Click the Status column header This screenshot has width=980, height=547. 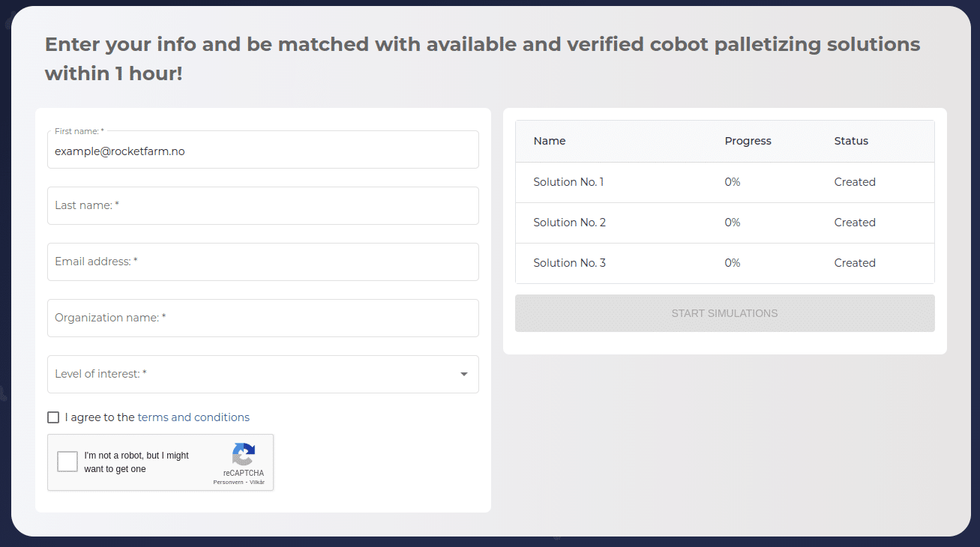pos(851,141)
